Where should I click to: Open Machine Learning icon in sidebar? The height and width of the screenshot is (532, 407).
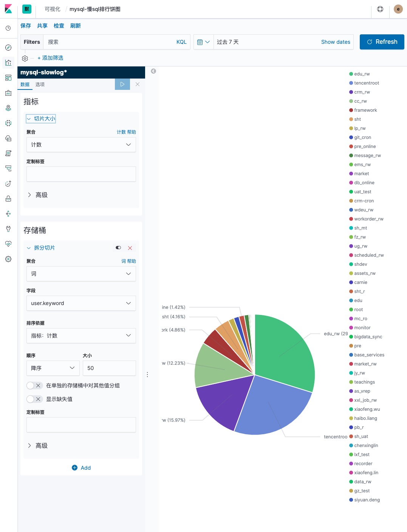[8, 123]
